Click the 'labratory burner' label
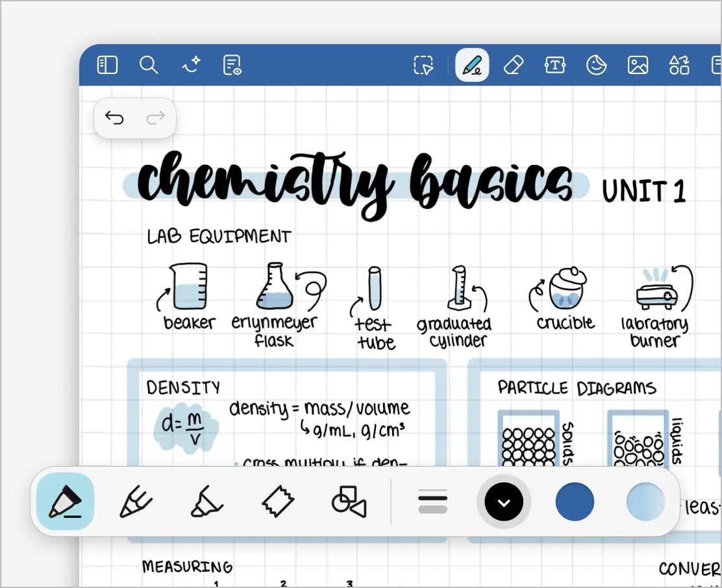 tap(654, 332)
